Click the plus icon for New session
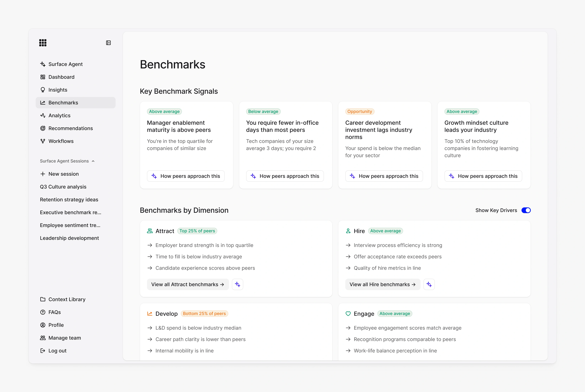The height and width of the screenshot is (392, 585). click(x=43, y=174)
